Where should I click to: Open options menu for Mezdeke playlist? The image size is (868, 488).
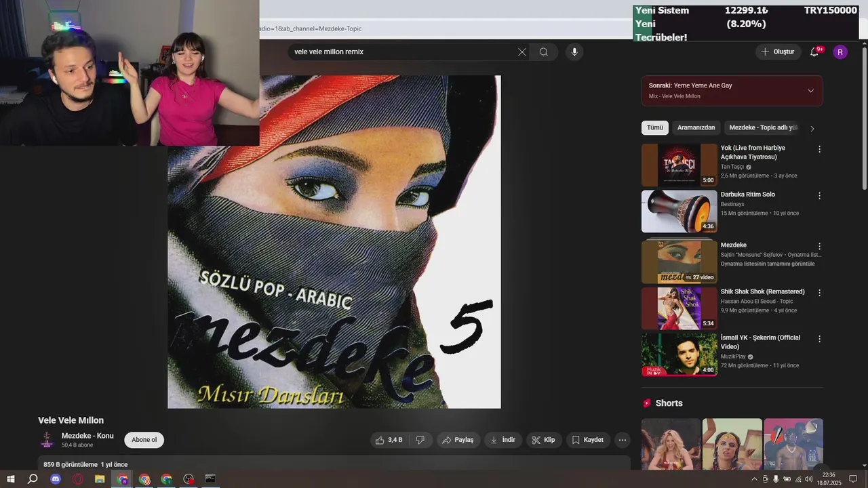(819, 247)
